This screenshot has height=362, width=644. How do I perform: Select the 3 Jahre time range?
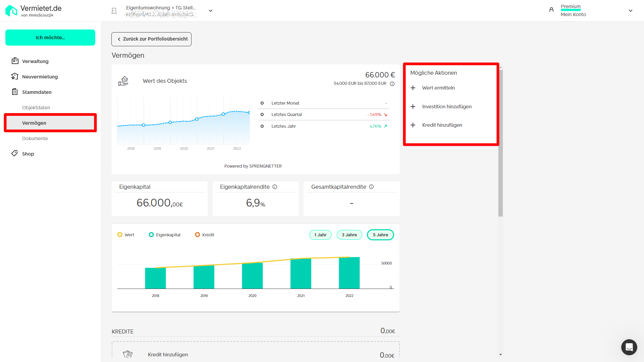pyautogui.click(x=349, y=235)
